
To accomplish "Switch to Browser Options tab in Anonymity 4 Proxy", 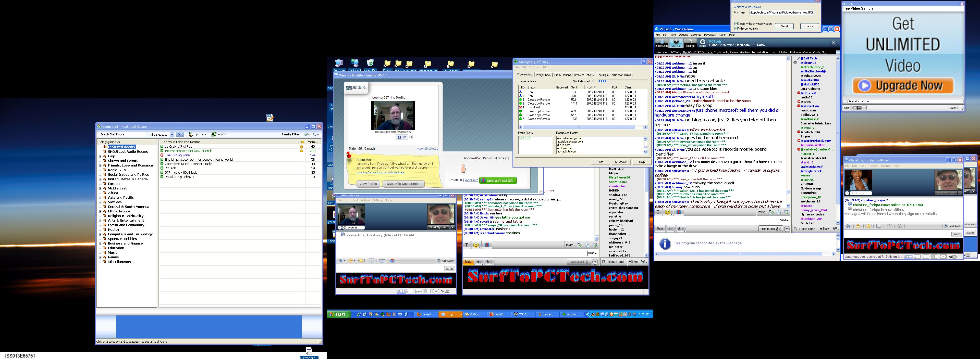I will click(584, 75).
